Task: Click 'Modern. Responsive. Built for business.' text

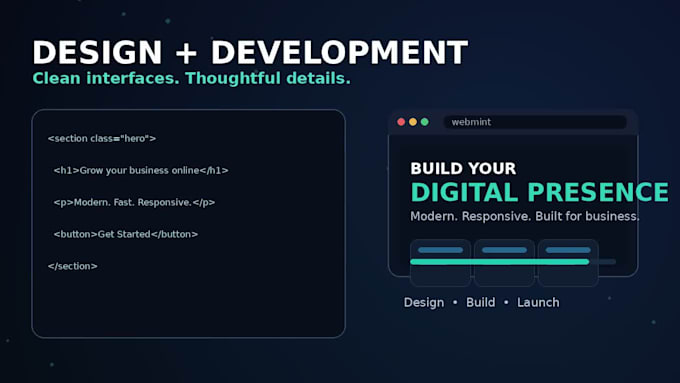Action: tap(525, 216)
